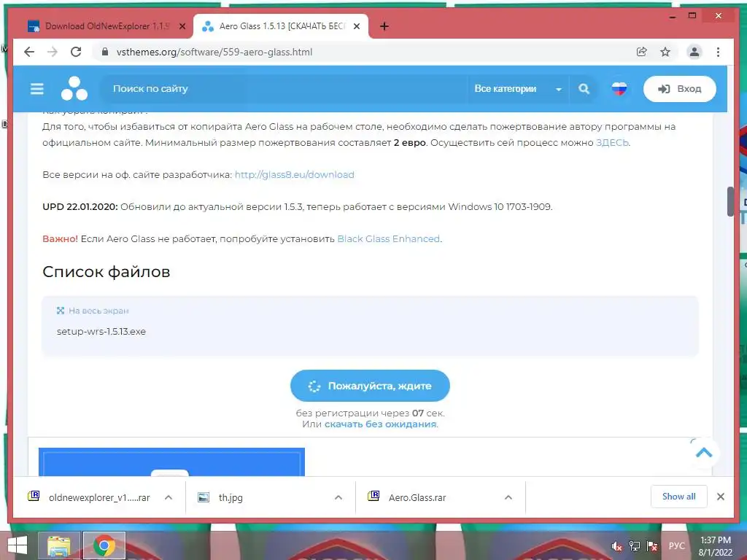Open the taskbar clock showing 1:37 PM
The height and width of the screenshot is (560, 747).
715,546
